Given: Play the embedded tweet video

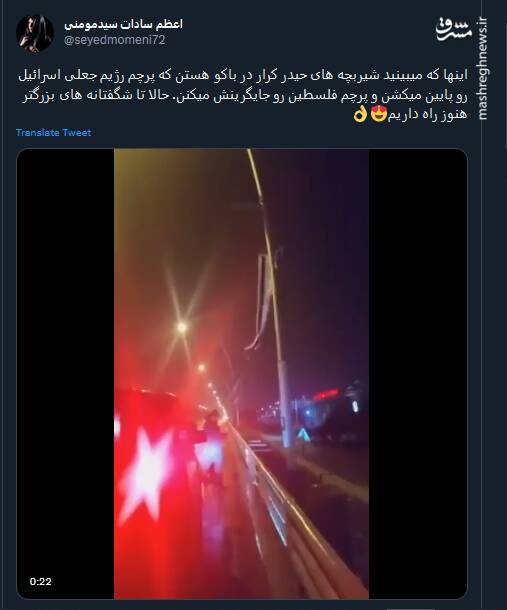Looking at the screenshot, I should click(241, 373).
